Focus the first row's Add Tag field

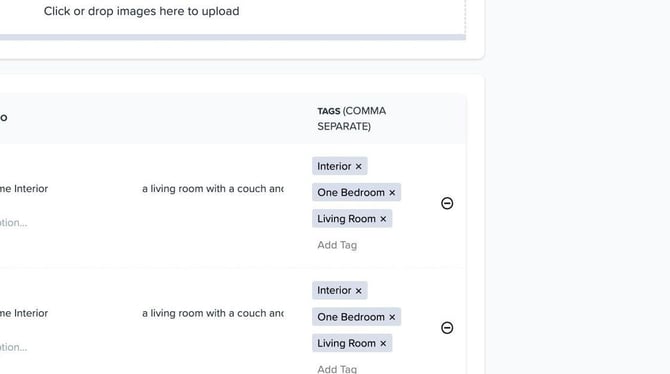337,245
